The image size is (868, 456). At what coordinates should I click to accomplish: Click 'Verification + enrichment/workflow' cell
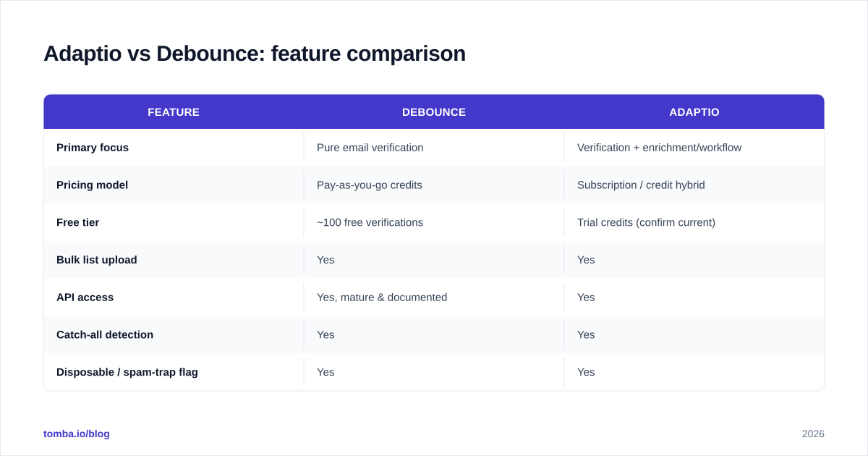pyautogui.click(x=659, y=148)
